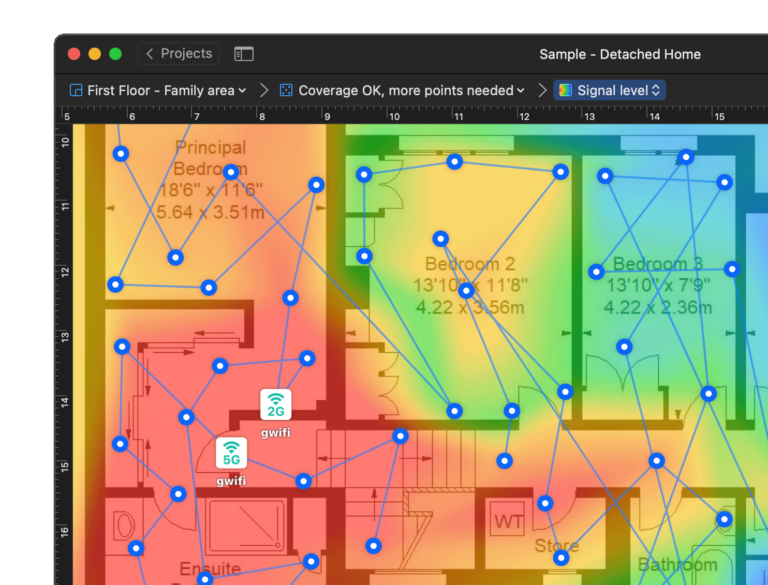This screenshot has width=768, height=585.
Task: Select the 5G gwifi access point icon
Action: point(232,453)
